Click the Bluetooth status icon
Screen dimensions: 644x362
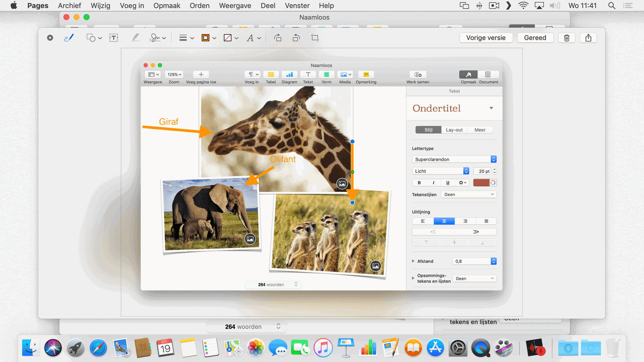click(479, 6)
